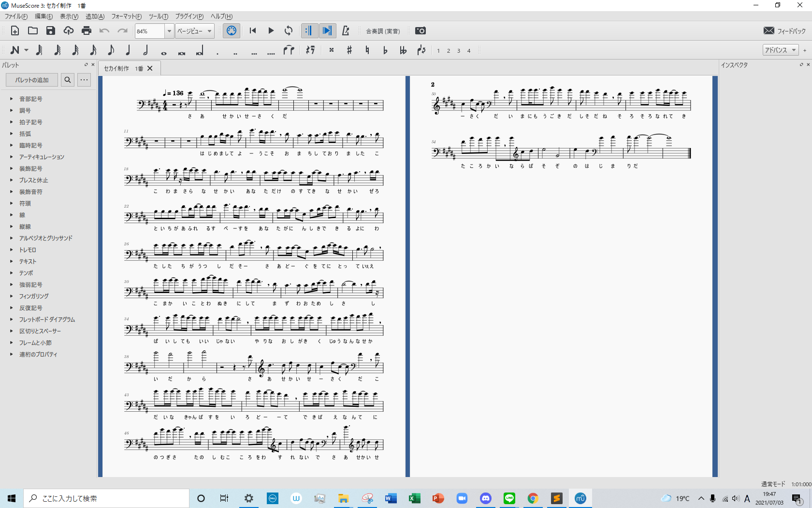Redo the action arrow

pos(122,31)
